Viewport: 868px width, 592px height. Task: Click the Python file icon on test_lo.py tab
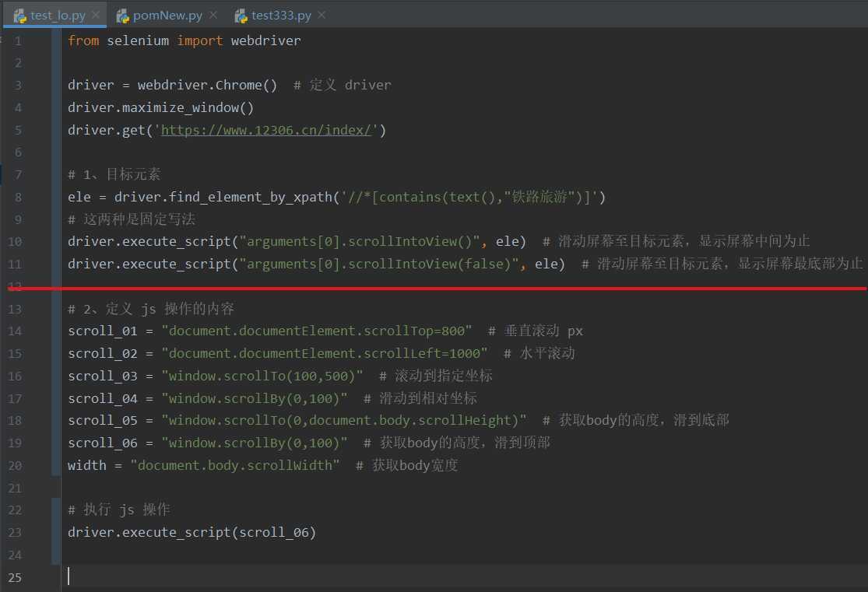point(20,16)
